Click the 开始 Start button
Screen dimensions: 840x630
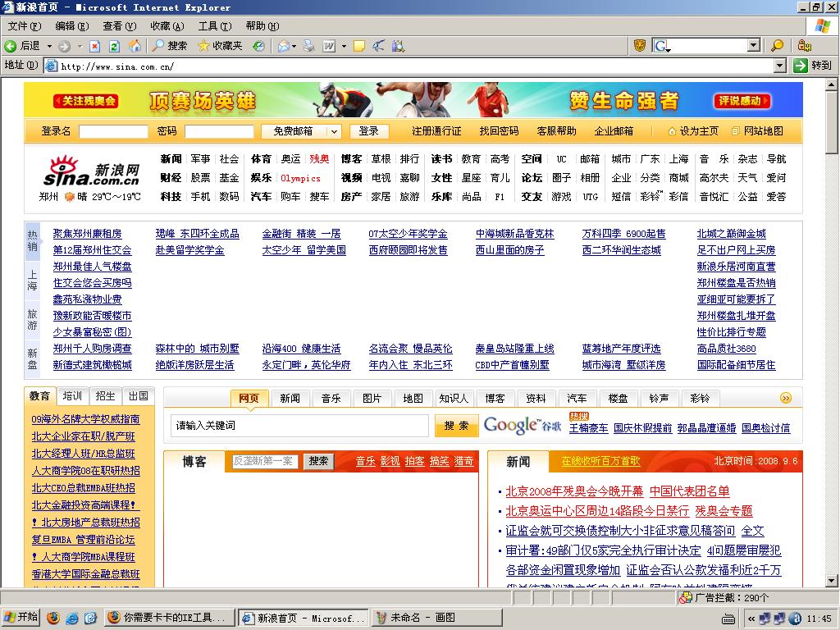(x=21, y=617)
